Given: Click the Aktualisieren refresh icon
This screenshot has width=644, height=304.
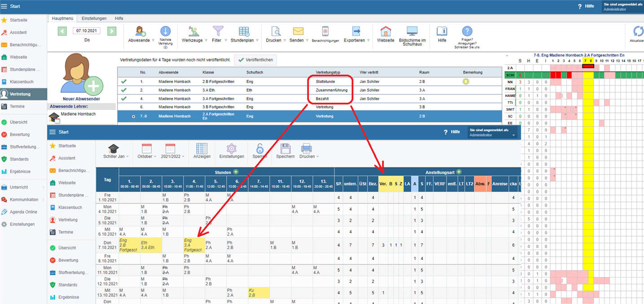Looking at the screenshot, I should pos(638,31).
